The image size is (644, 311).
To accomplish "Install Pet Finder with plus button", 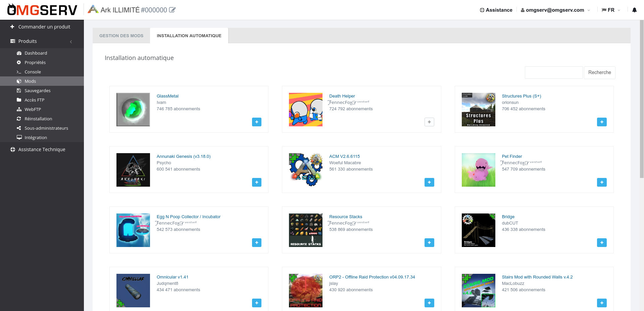I will pos(602,182).
